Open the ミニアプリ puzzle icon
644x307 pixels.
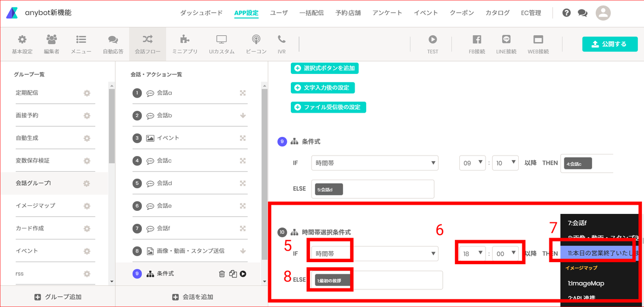coord(185,39)
